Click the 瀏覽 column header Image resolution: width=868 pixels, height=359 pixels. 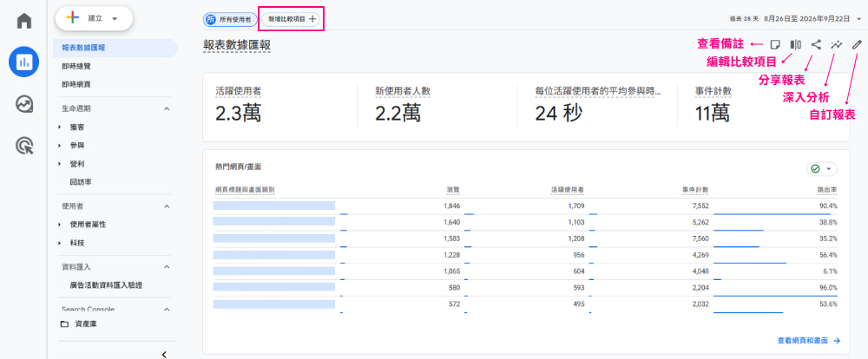(453, 190)
